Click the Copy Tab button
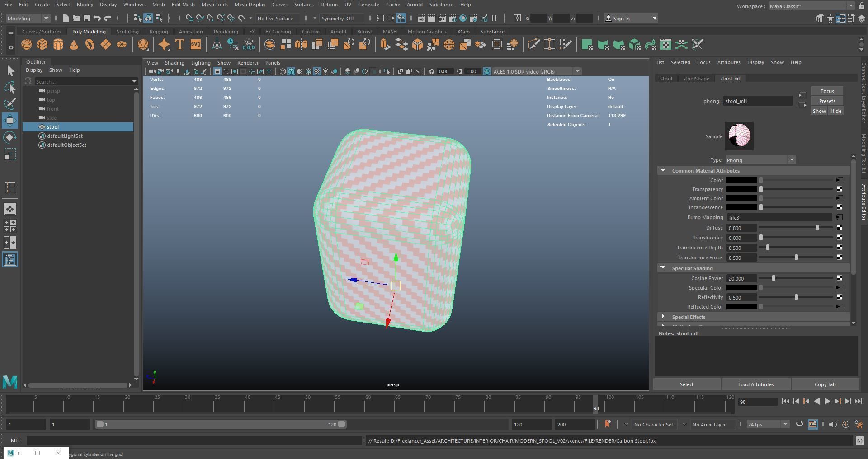This screenshot has width=868, height=459. coord(825,384)
